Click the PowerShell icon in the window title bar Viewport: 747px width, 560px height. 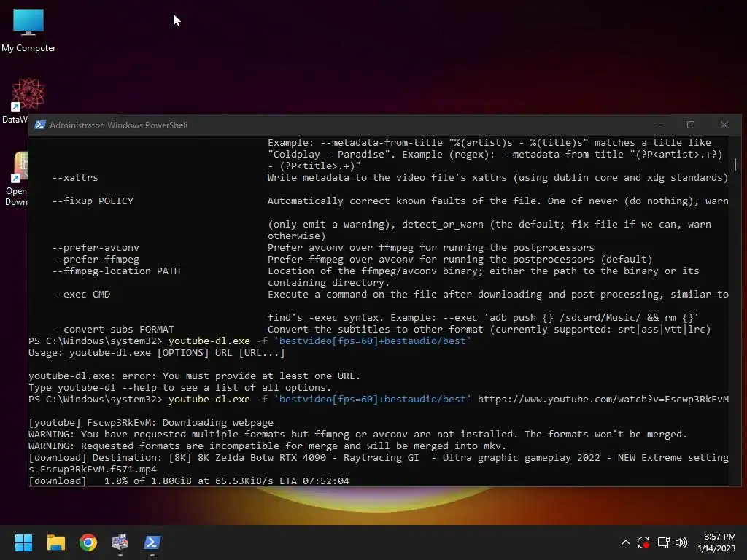40,125
